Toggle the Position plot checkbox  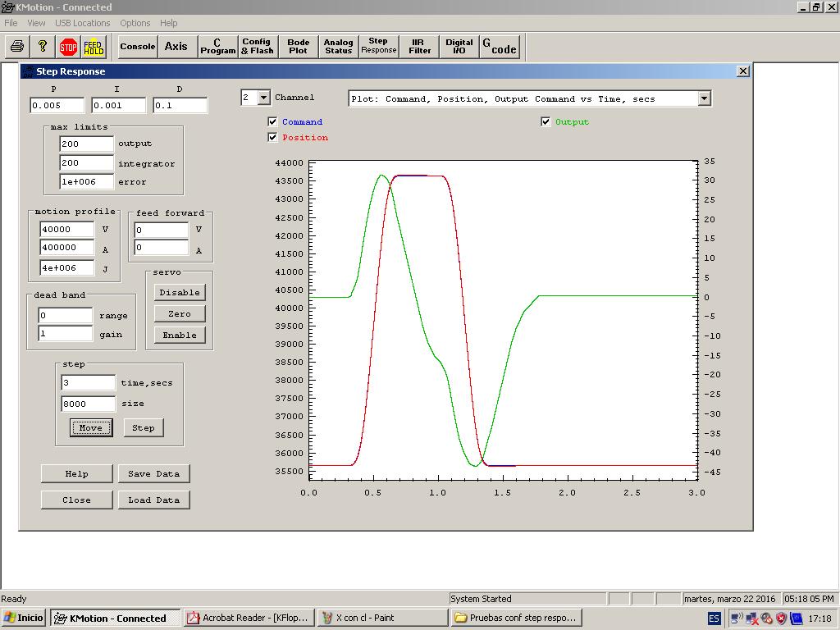273,138
